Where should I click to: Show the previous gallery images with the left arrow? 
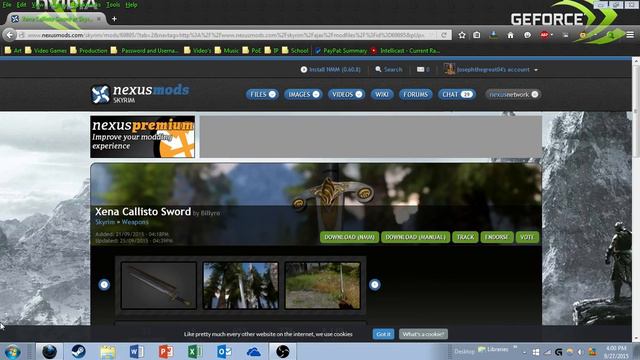point(104,284)
